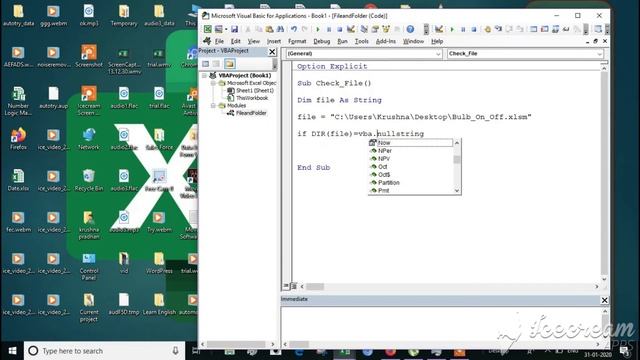This screenshot has width=640, height=360.
Task: Close the Immediate window pane
Action: point(604,300)
